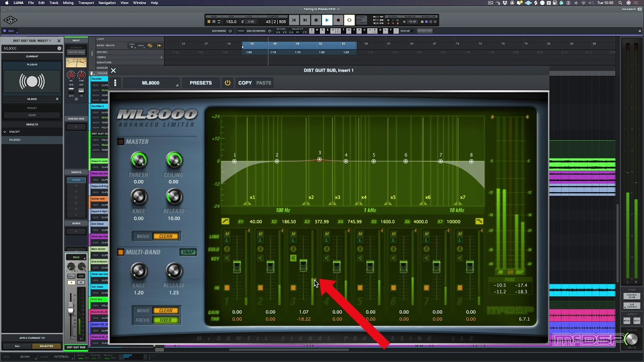This screenshot has width=644, height=362.
Task: Clear the ML8000 search field
Action: point(59,48)
